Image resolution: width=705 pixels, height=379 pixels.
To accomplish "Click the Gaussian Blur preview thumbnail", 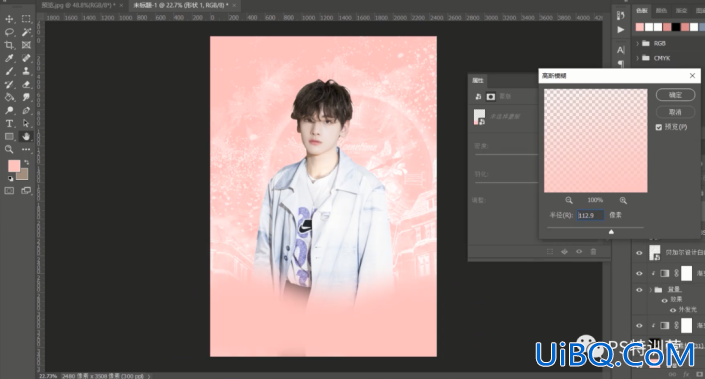I will pyautogui.click(x=595, y=141).
